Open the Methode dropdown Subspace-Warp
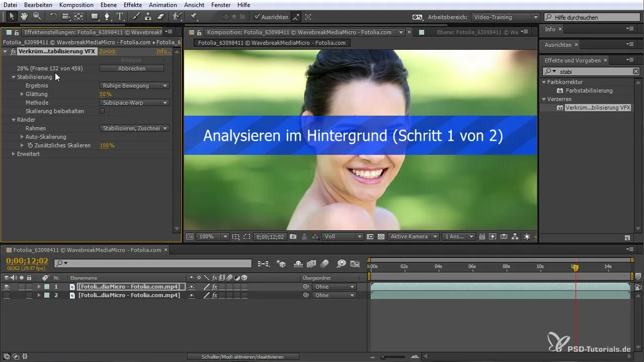Image resolution: width=644 pixels, height=362 pixels. tap(134, 103)
